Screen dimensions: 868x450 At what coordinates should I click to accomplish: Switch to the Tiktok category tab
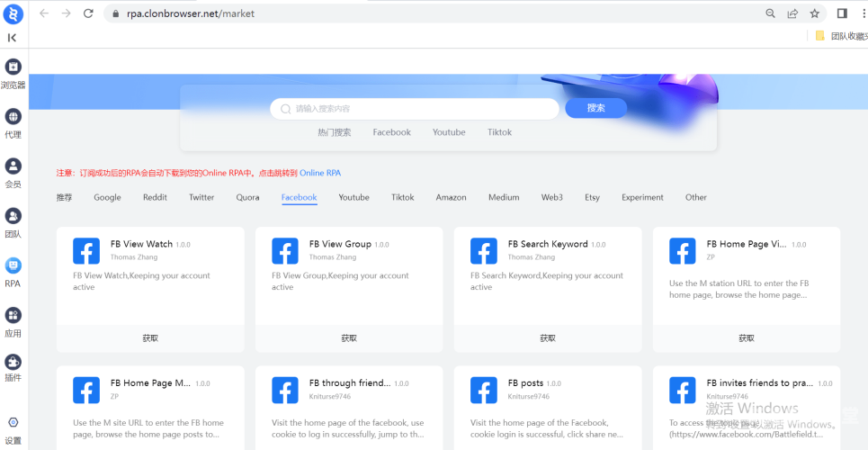402,197
